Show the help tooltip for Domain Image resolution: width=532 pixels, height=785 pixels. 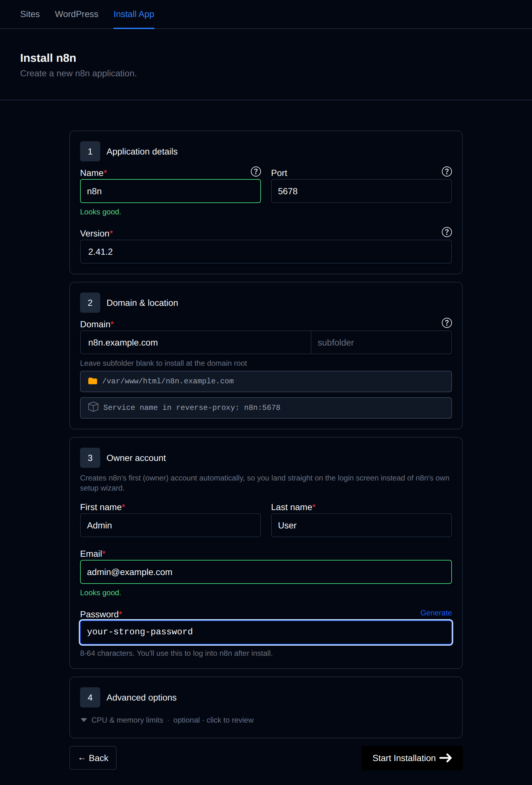(x=447, y=323)
